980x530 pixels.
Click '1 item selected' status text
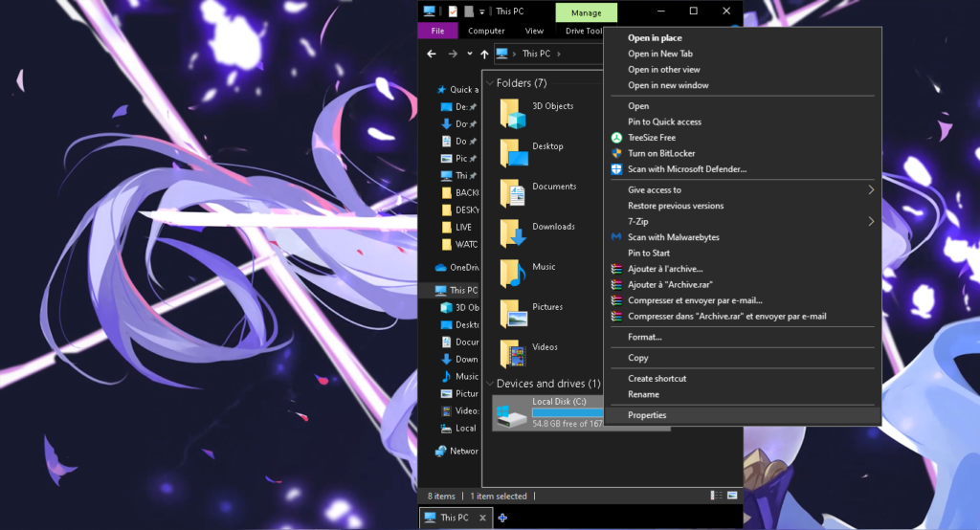point(498,497)
